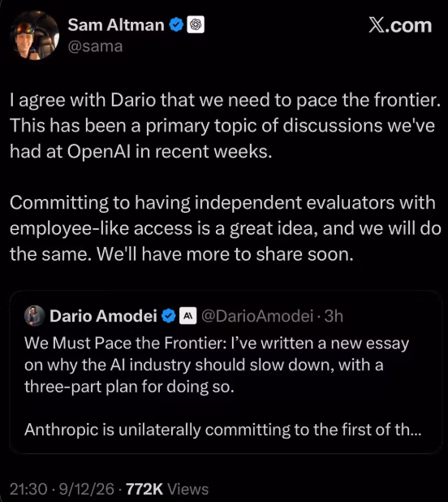This screenshot has height=502, width=448.
Task: Click the 21:30 post time
Action: 28,489
